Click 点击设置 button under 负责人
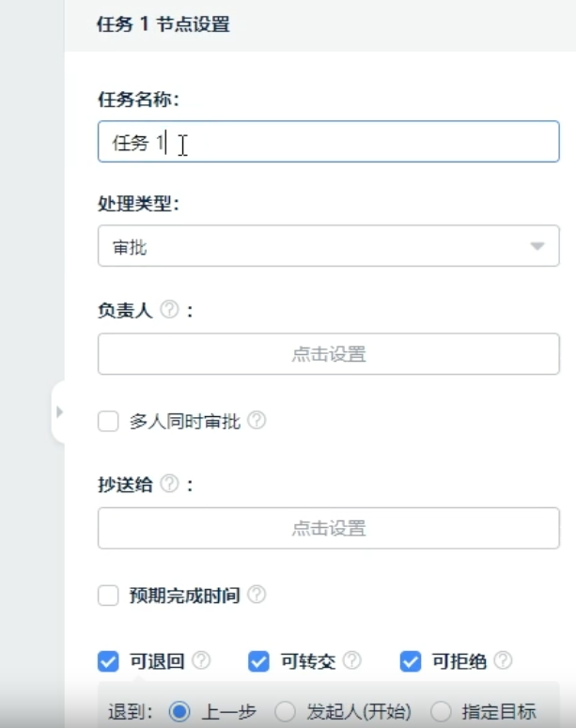576x728 pixels. coord(328,354)
